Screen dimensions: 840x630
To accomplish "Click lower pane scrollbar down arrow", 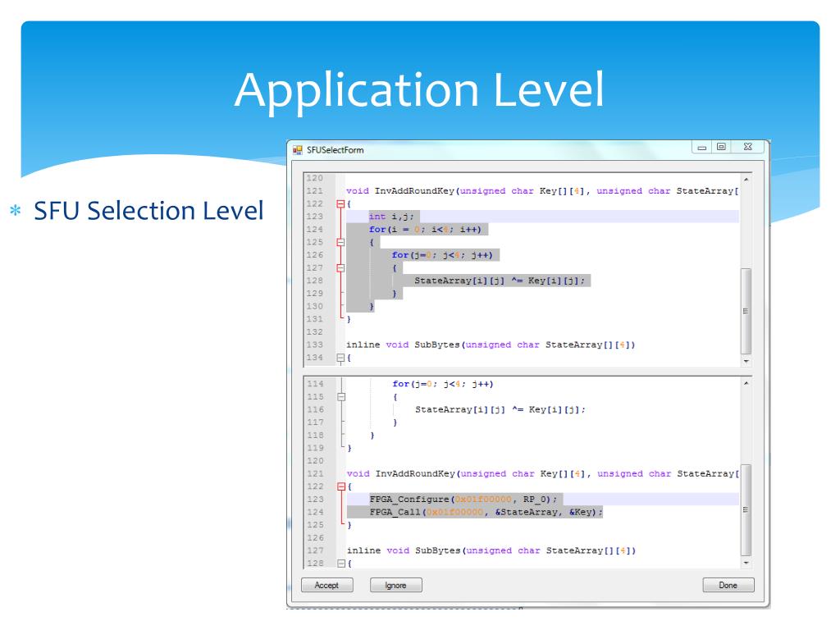I will (746, 563).
